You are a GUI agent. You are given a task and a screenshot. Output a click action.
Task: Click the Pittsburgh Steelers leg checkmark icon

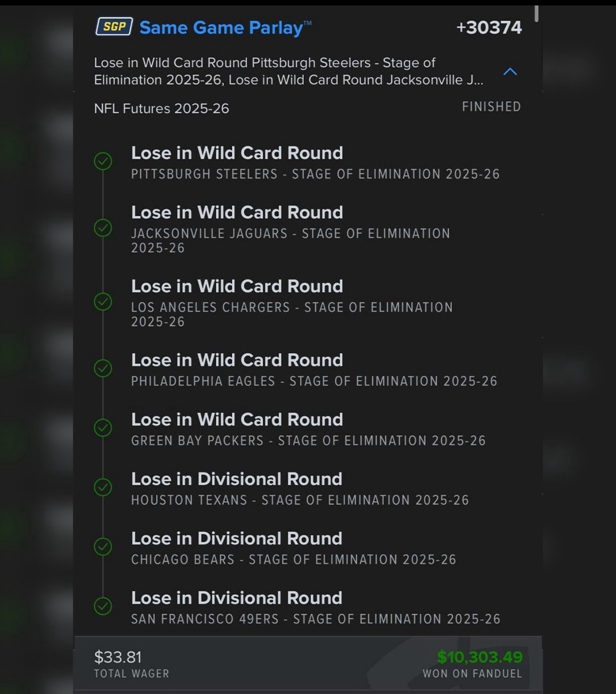click(x=103, y=161)
